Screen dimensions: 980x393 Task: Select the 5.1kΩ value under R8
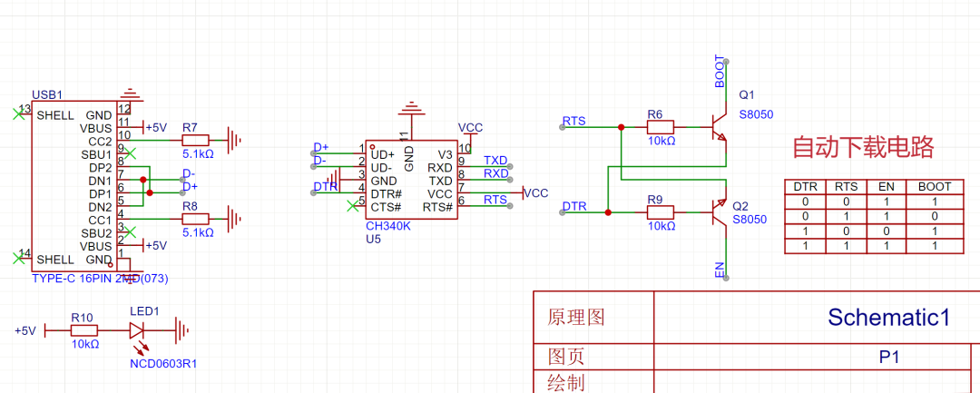[198, 231]
